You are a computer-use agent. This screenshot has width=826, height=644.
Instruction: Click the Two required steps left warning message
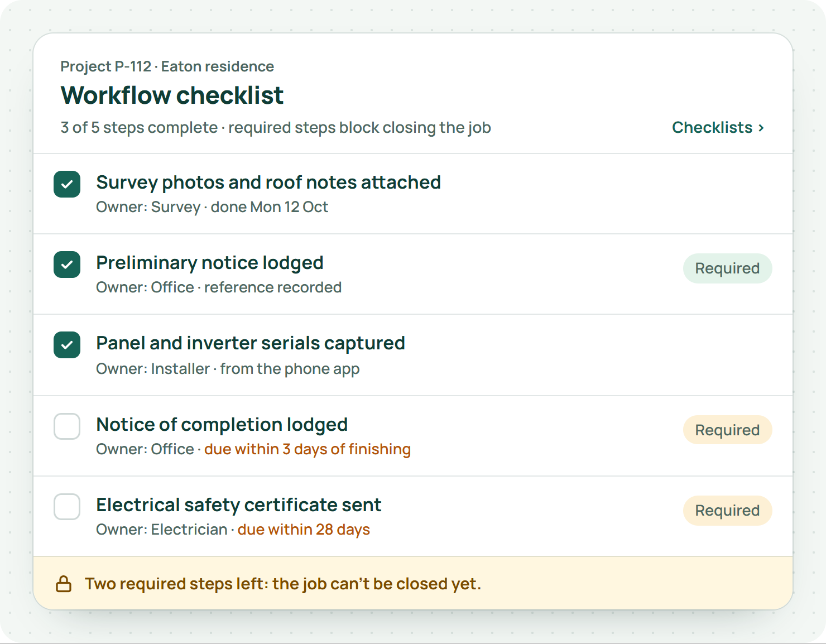283,584
